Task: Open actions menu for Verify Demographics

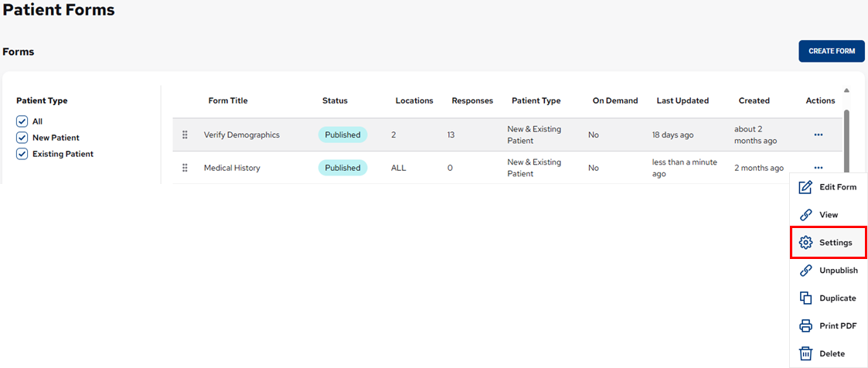Action: [x=819, y=135]
